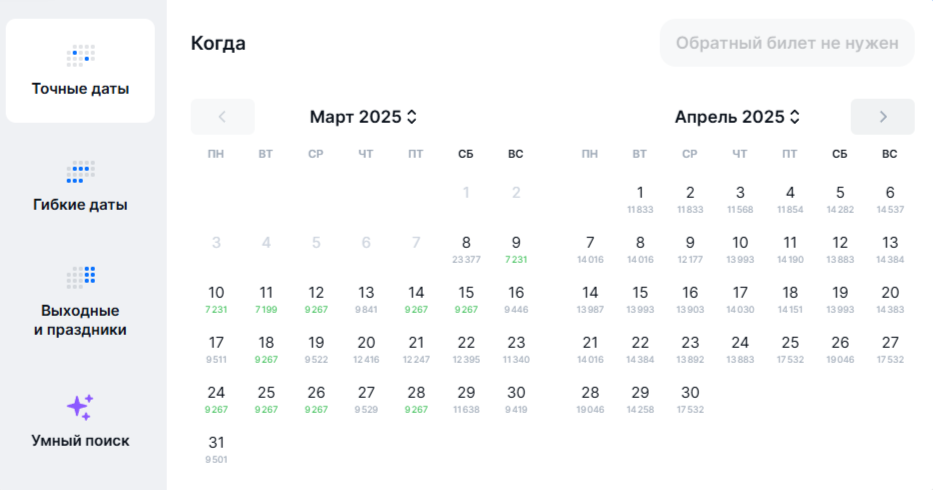Click the exact dates calendar icon

pos(80,54)
